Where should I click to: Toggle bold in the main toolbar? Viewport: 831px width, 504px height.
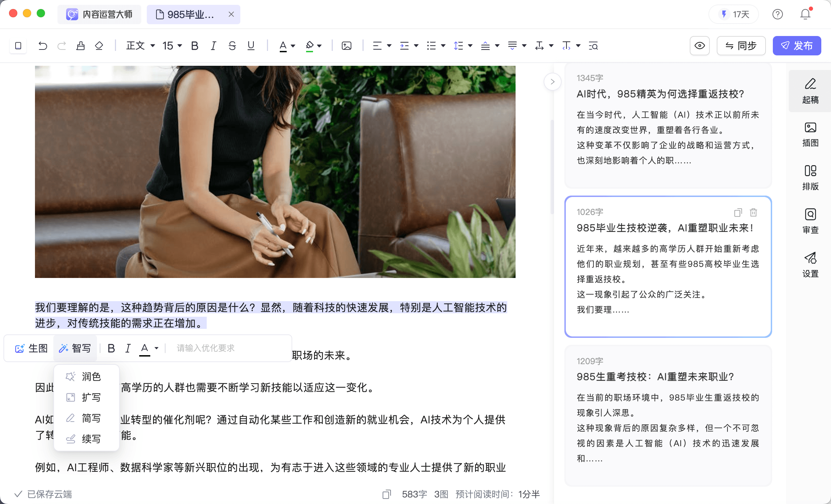tap(195, 46)
